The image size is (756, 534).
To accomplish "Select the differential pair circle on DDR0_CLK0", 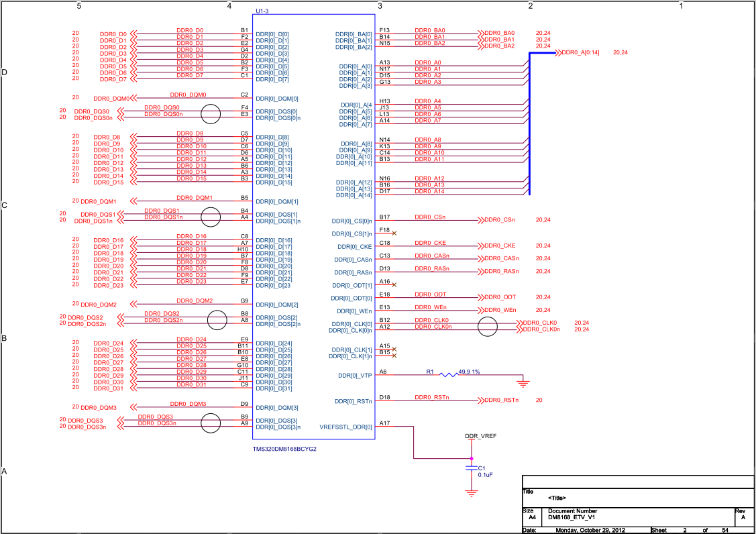I will [x=488, y=327].
